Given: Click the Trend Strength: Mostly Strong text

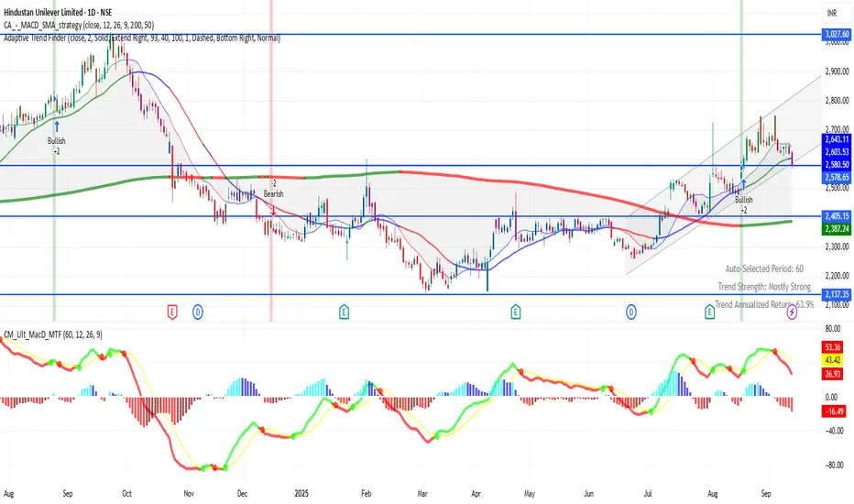Looking at the screenshot, I should tap(764, 287).
